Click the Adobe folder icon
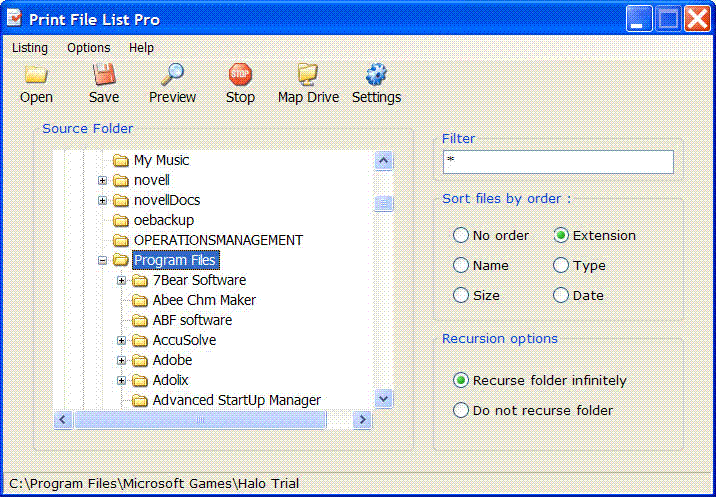 pos(140,360)
